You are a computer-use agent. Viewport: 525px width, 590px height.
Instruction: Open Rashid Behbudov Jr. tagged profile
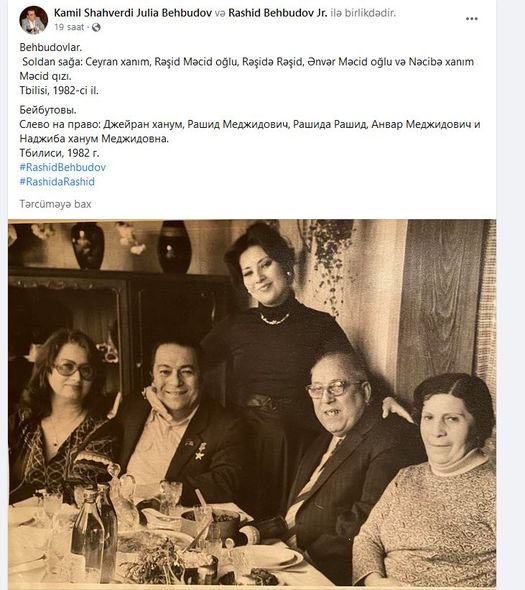pyautogui.click(x=278, y=13)
